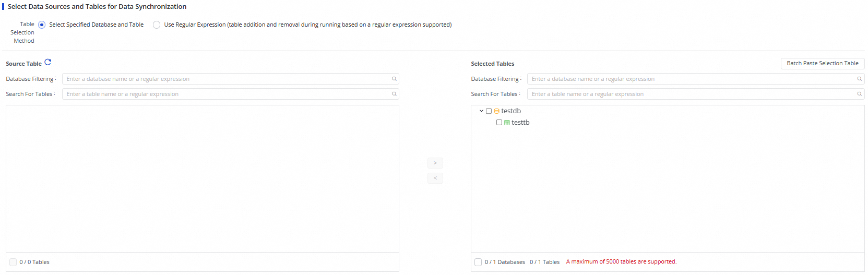
Task: Click search icon in selected Database Filtering
Action: (x=859, y=79)
